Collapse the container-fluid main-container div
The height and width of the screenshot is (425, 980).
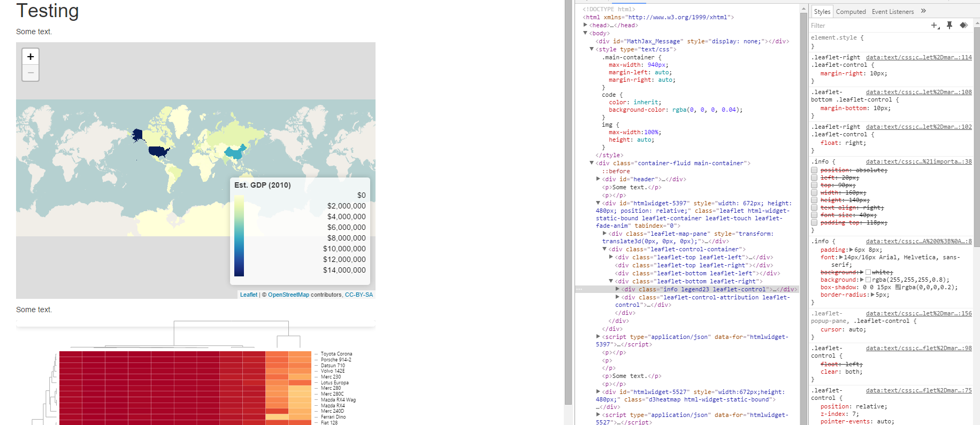592,163
